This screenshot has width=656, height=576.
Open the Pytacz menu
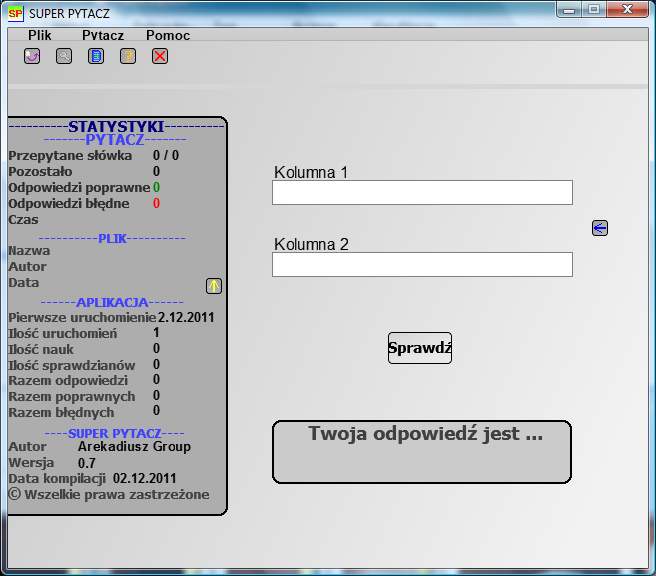pyautogui.click(x=103, y=35)
